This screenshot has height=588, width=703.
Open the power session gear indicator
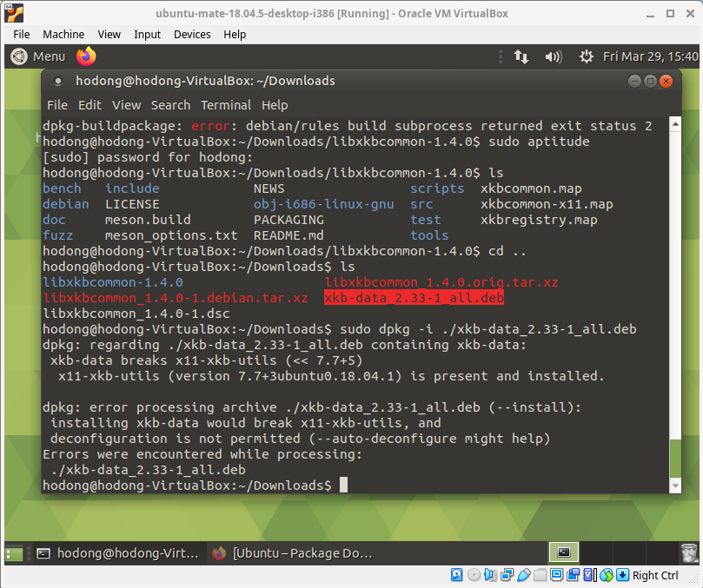586,56
